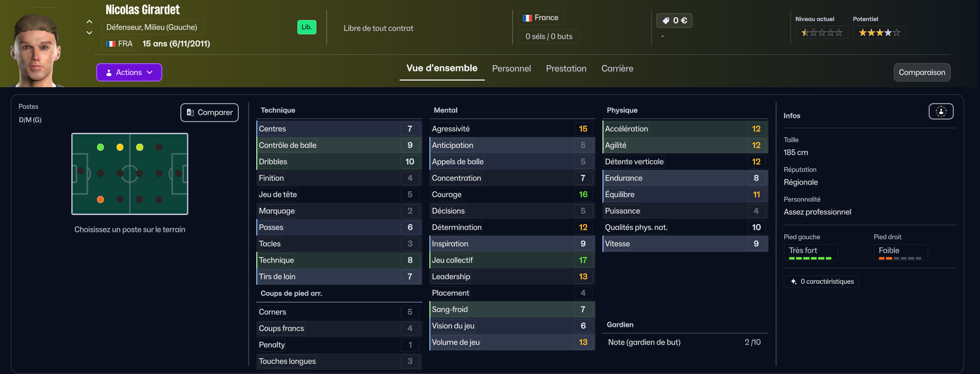
Task: Expand the Défenseur, Milieu (Gauche) position selector
Action: pos(152,27)
